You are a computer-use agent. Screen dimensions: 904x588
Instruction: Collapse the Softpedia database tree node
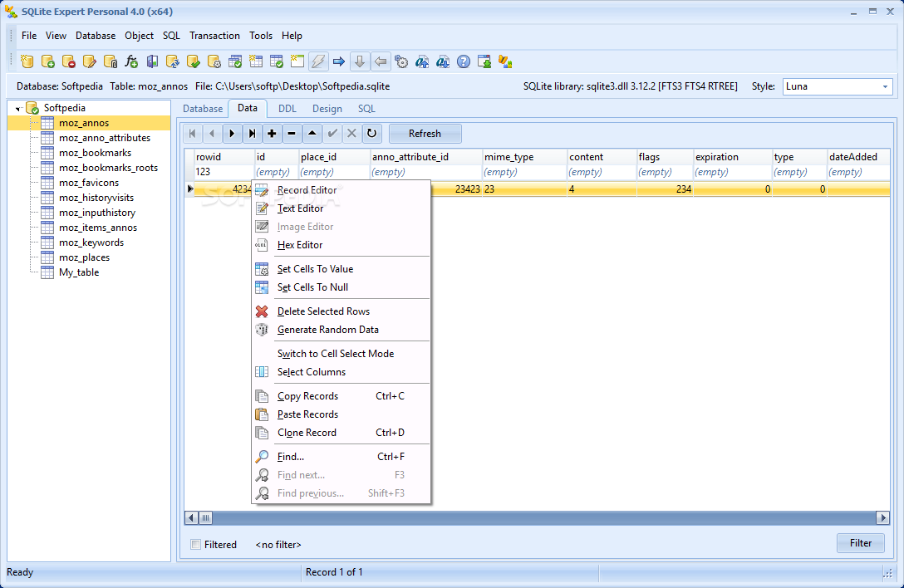[18, 108]
